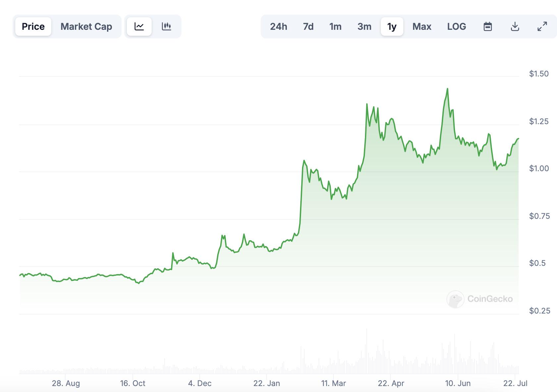Select the 7d time range

308,26
